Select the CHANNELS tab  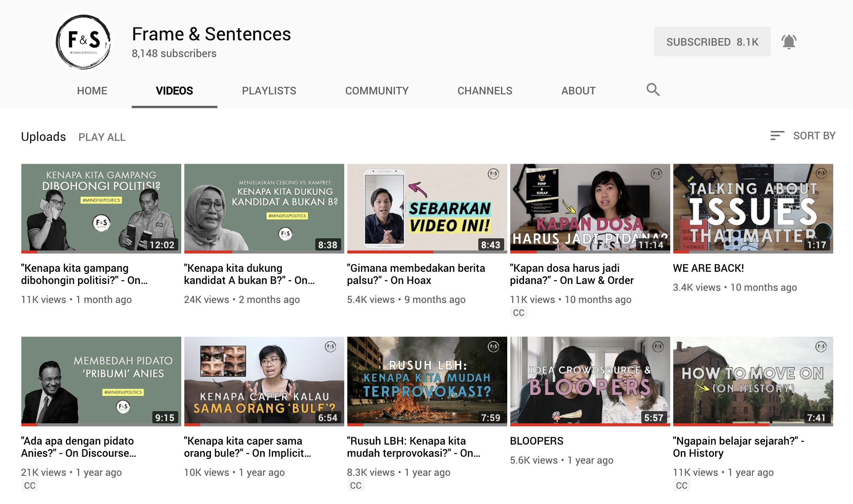[x=484, y=91]
